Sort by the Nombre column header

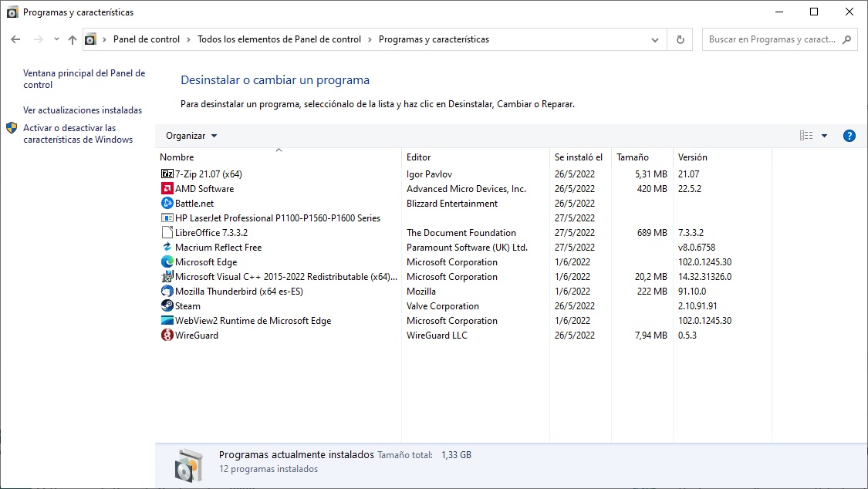pos(279,157)
